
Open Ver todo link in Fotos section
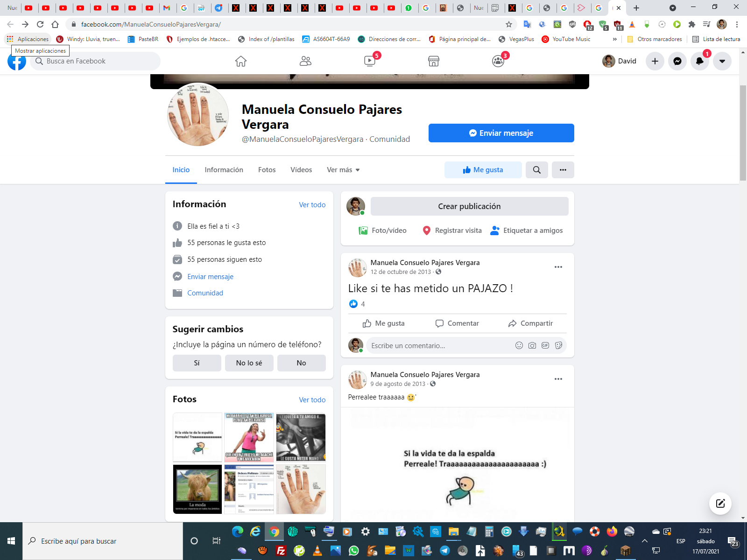(x=312, y=400)
